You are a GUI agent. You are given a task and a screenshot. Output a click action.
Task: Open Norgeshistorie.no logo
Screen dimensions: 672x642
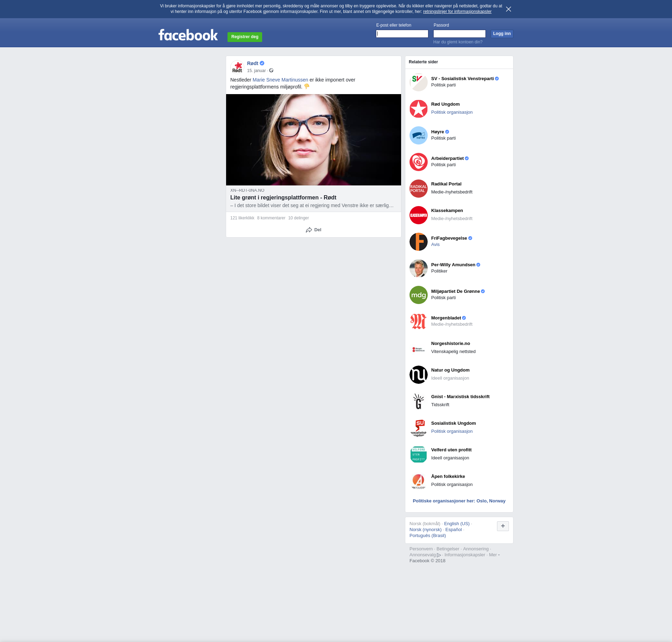click(x=419, y=348)
